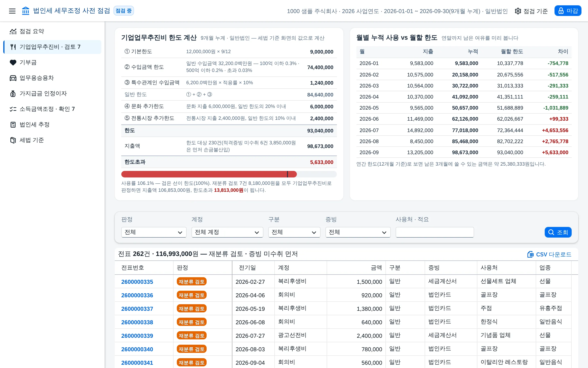Click the 사용처 · 적요 search input field

coord(435,232)
